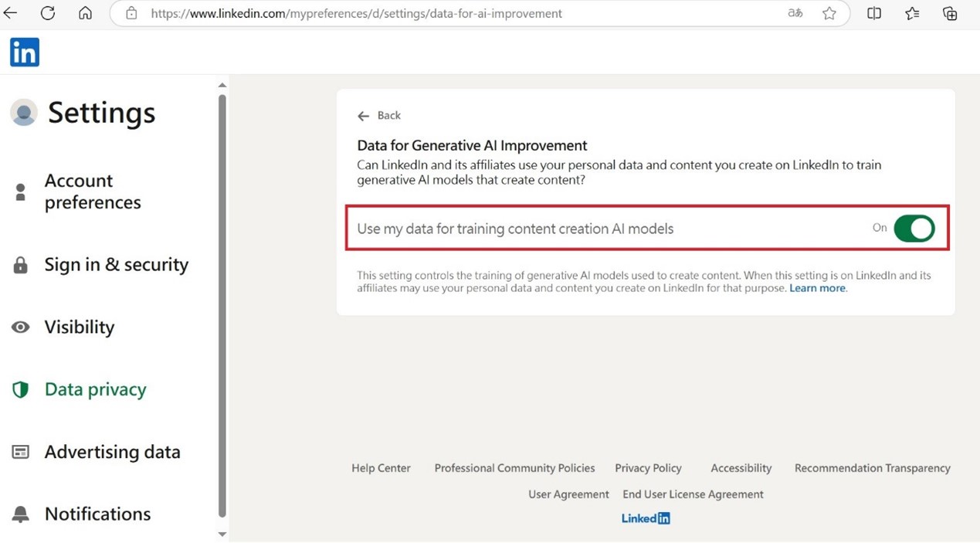
Task: Click the profile avatar next to Settings
Action: tap(24, 113)
